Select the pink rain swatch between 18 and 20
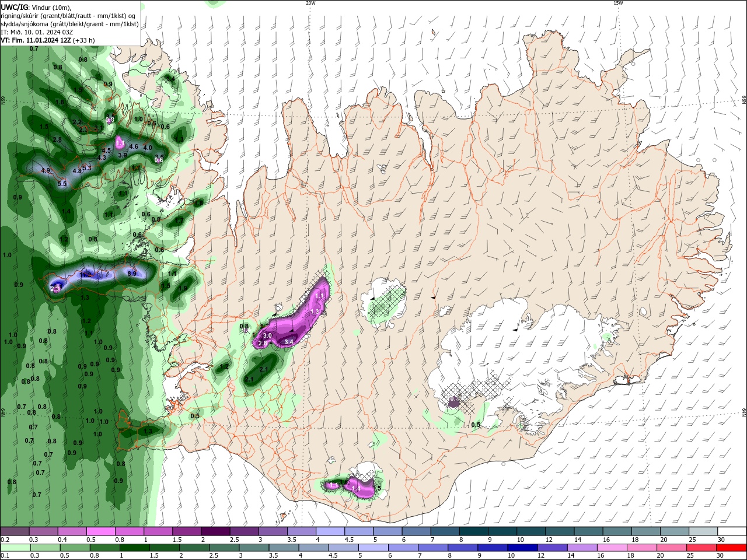 [642, 548]
